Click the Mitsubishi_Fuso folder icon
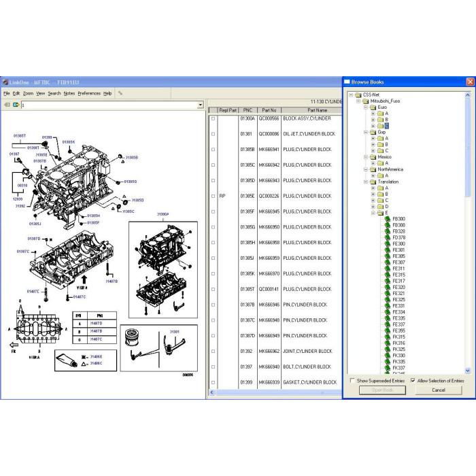This screenshot has height=476, width=476. click(x=366, y=101)
